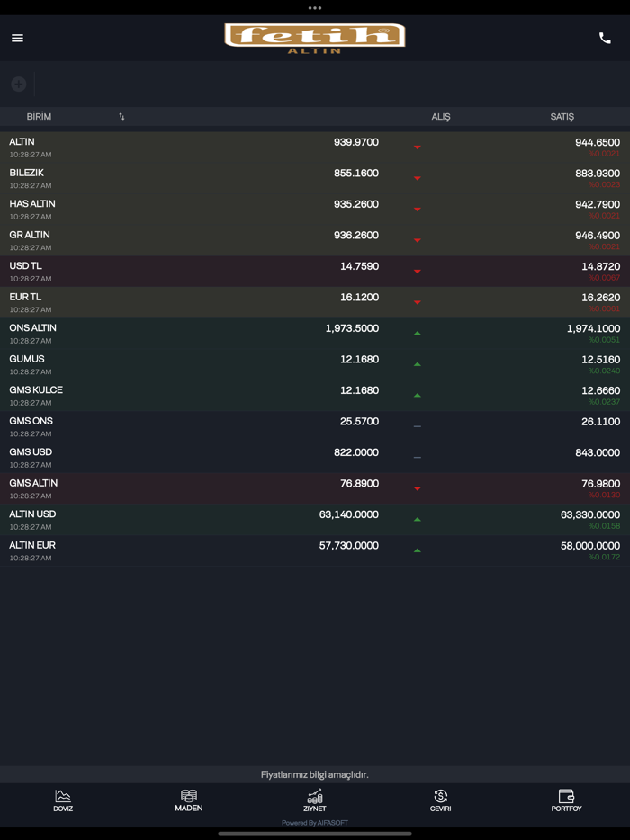Tap the phone call icon

pos(605,38)
